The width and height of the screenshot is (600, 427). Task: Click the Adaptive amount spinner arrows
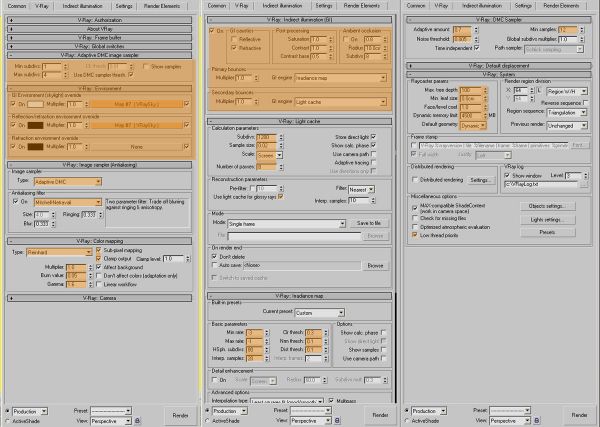point(476,29)
